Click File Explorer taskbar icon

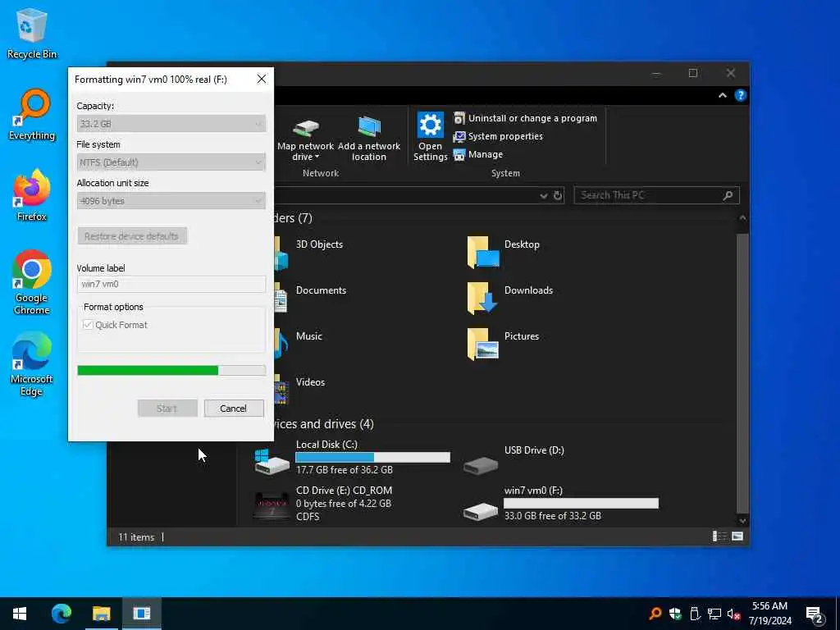pyautogui.click(x=101, y=614)
